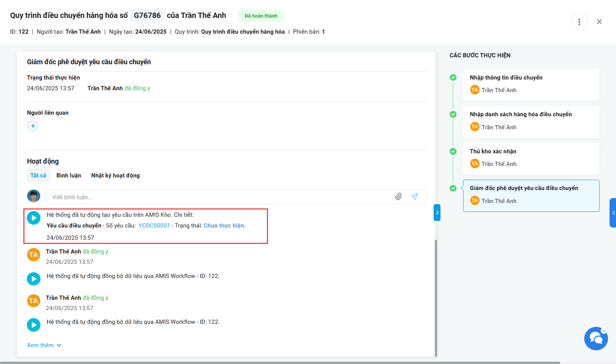Click the Người liên quan label
Viewport: 616px width, 364px height.
[48, 113]
